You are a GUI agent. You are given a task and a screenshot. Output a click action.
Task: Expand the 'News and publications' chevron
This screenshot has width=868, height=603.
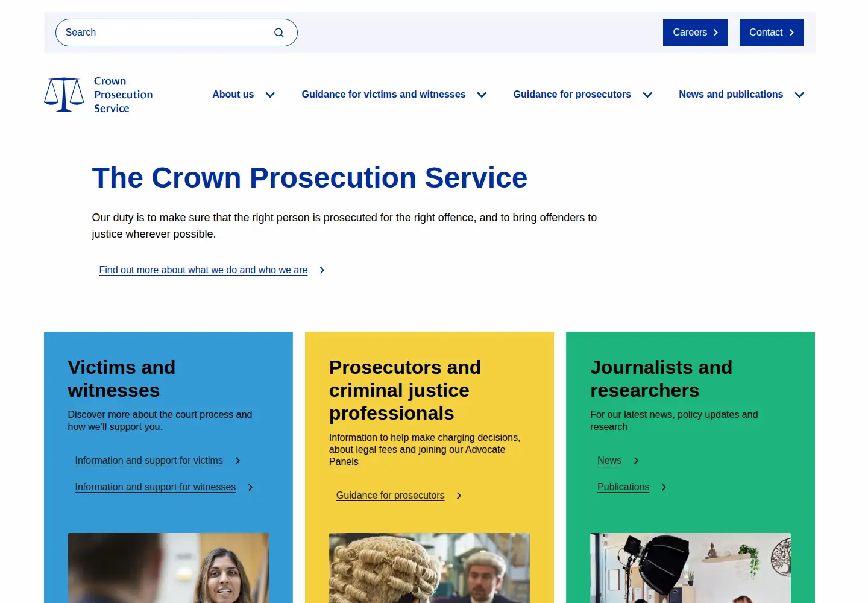tap(799, 95)
